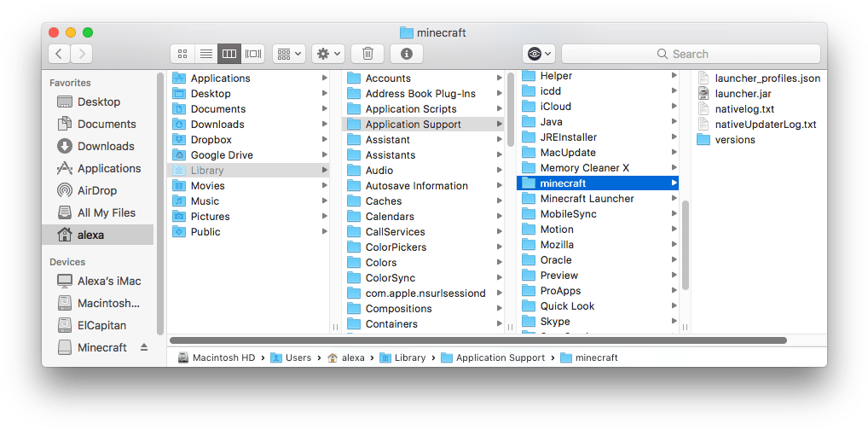The height and width of the screenshot is (430, 868).
Task: Expand the Caches folder arrow
Action: pos(500,201)
